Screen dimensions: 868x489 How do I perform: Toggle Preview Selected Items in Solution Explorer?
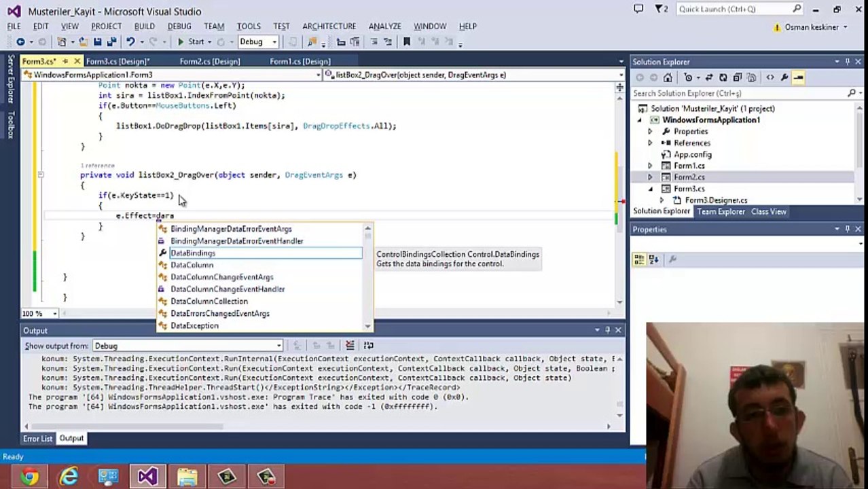[x=798, y=77]
